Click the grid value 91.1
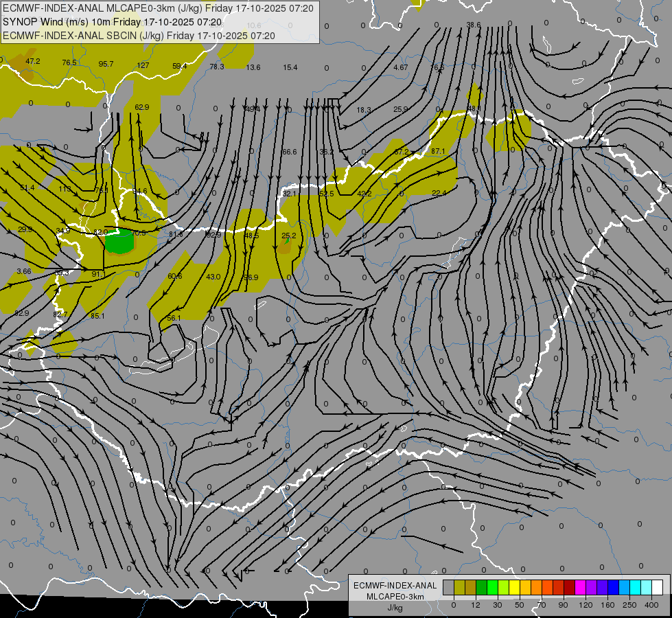This screenshot has height=618, width=672. 99,274
